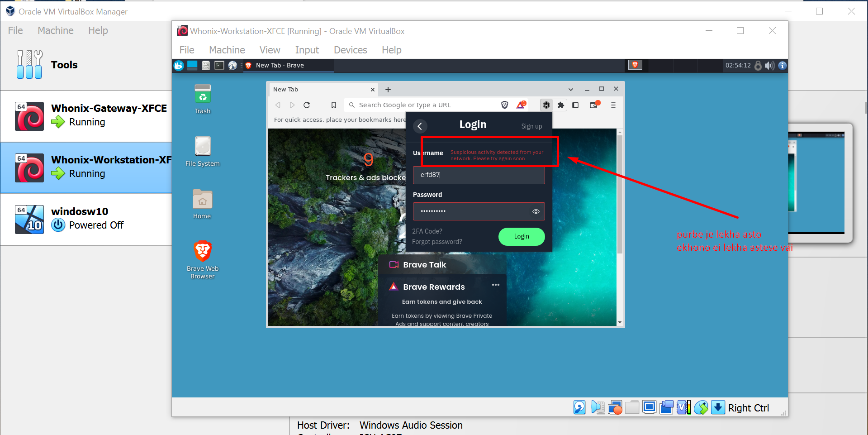This screenshot has height=435, width=868.
Task: Click Right Ctrl host key arrow indicator
Action: pyautogui.click(x=718, y=407)
